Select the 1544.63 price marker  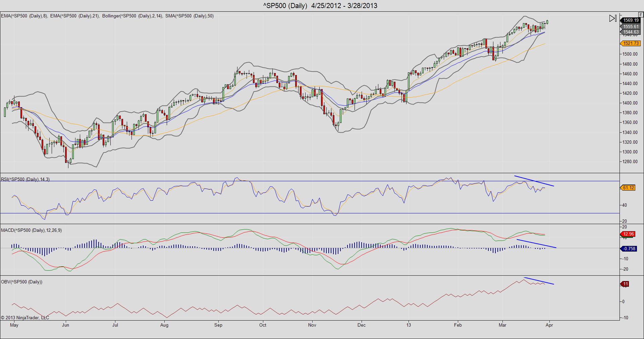click(x=631, y=32)
